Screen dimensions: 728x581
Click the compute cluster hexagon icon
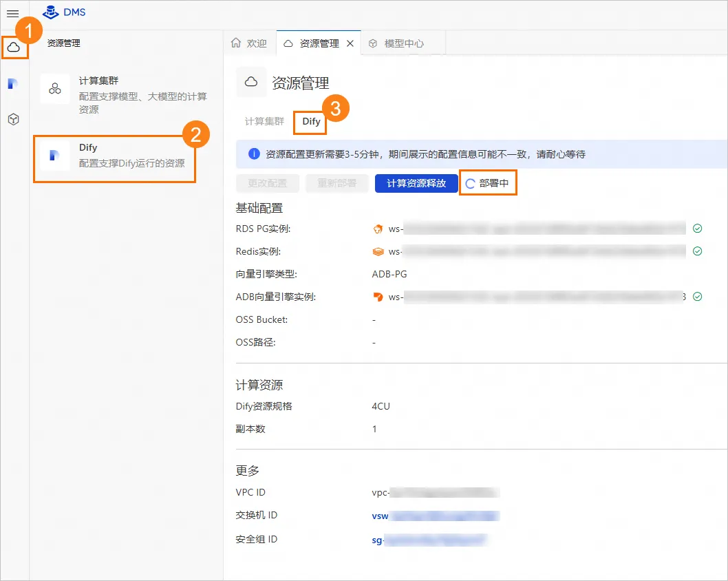coord(55,88)
